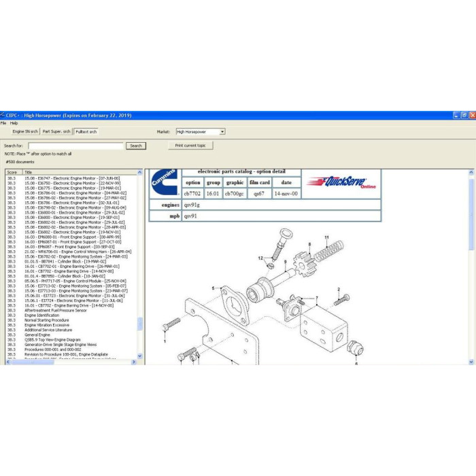The width and height of the screenshot is (476, 476).
Task: Select E36747 Electronic Engine Monitor [07-JUN-00]
Action: pyautogui.click(x=72, y=178)
